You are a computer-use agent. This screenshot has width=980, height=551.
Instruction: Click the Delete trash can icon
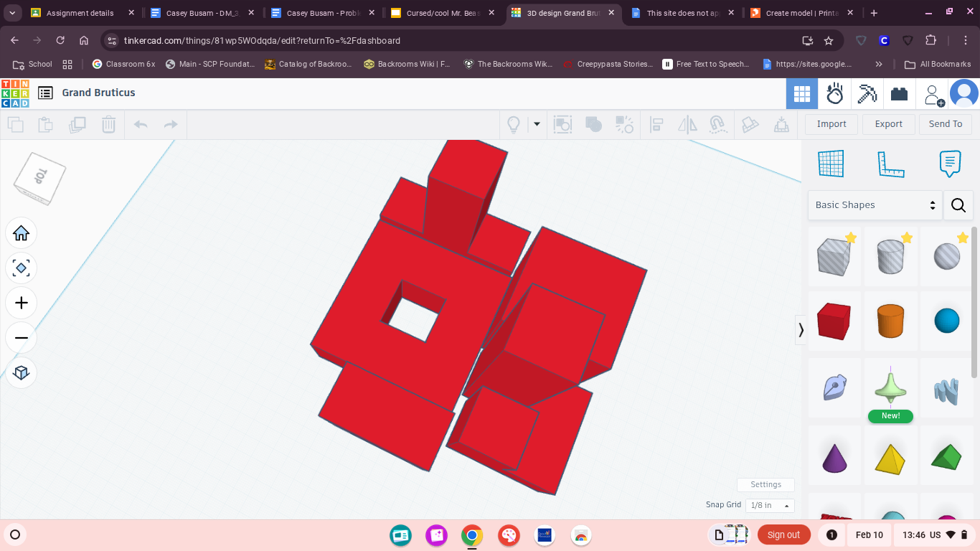coord(108,124)
